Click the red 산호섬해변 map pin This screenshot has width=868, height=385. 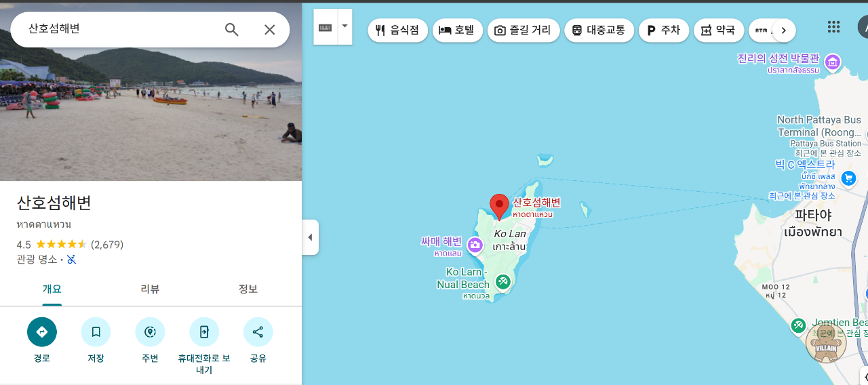(x=500, y=207)
